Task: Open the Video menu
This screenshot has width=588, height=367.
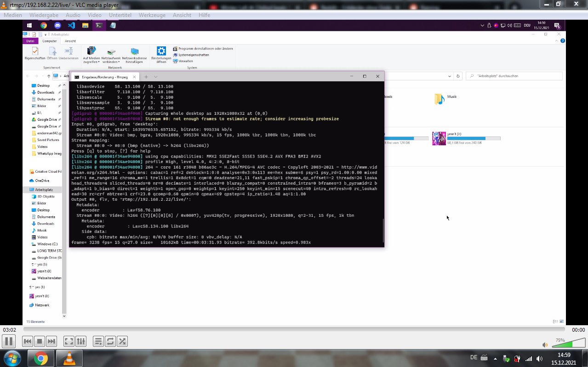Action: (95, 15)
